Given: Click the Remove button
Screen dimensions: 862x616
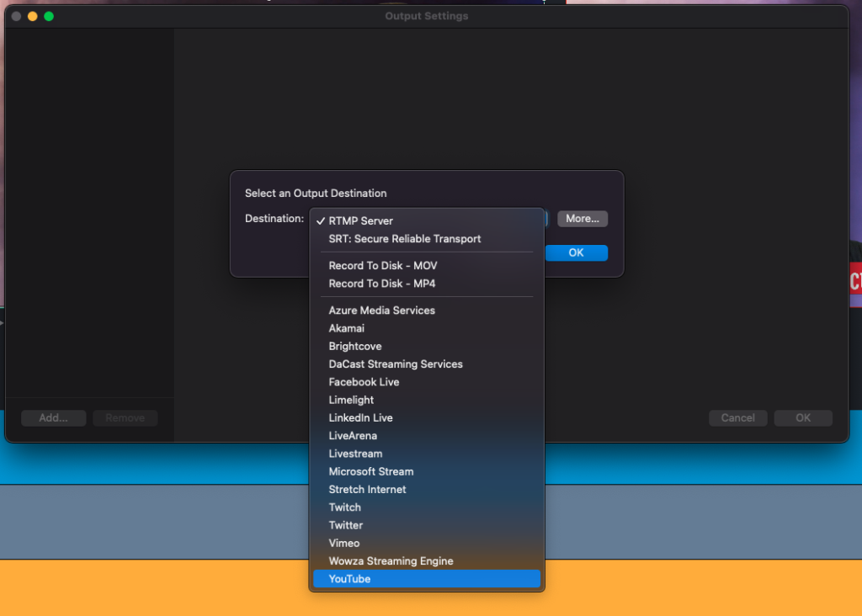Looking at the screenshot, I should point(125,418).
